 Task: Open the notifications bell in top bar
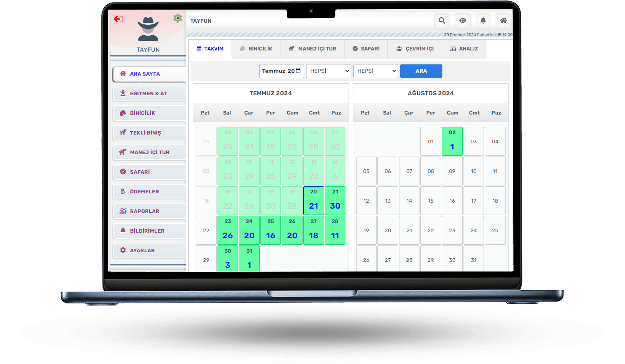483,20
